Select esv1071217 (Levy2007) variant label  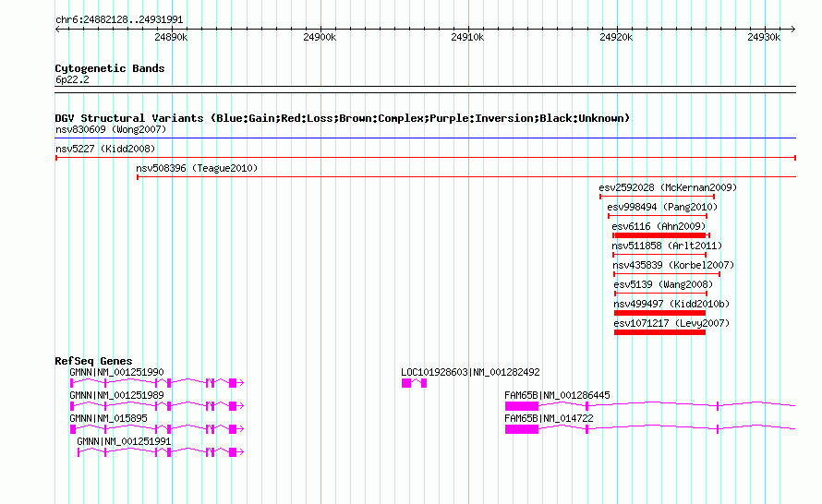pyautogui.click(x=671, y=323)
